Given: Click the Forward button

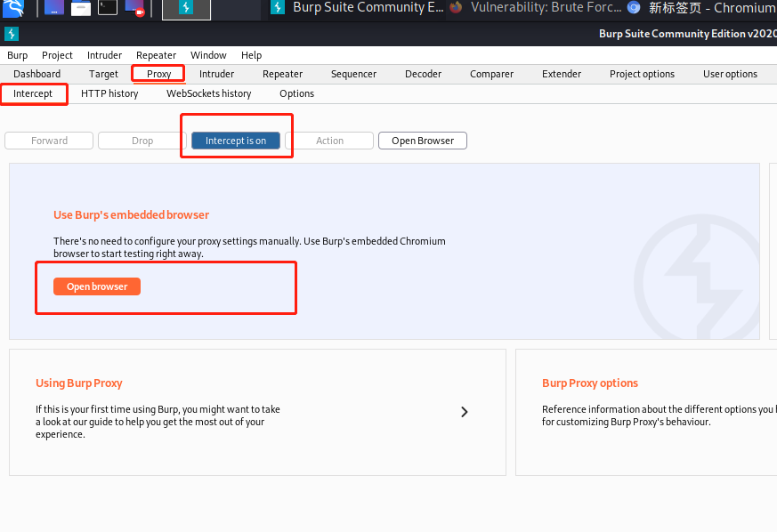Looking at the screenshot, I should tap(49, 141).
